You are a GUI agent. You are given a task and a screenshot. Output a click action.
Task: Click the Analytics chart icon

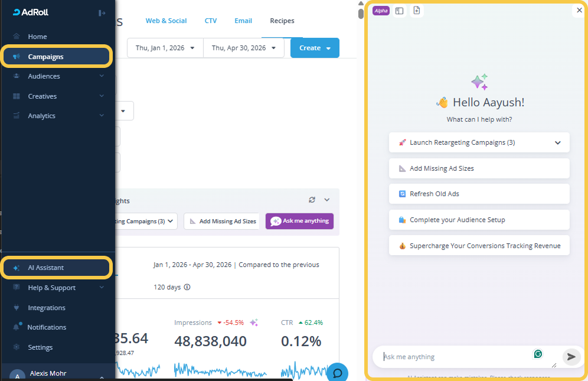pyautogui.click(x=16, y=116)
